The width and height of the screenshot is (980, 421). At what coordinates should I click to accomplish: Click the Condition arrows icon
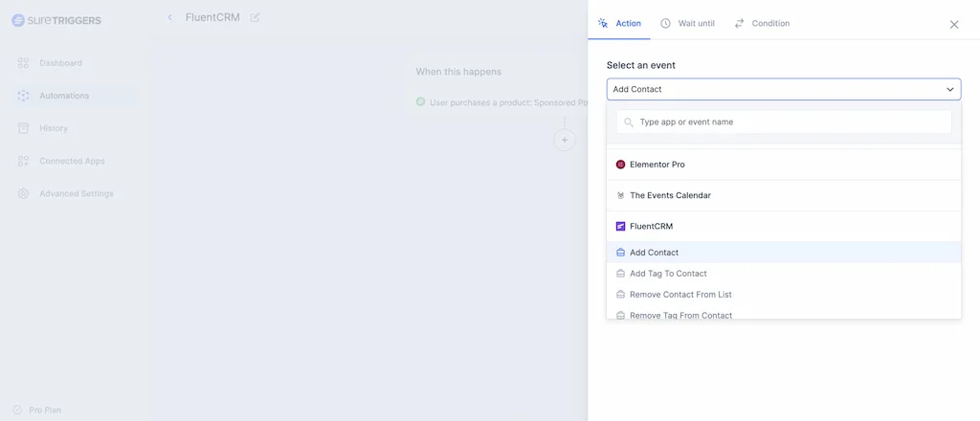coord(740,23)
